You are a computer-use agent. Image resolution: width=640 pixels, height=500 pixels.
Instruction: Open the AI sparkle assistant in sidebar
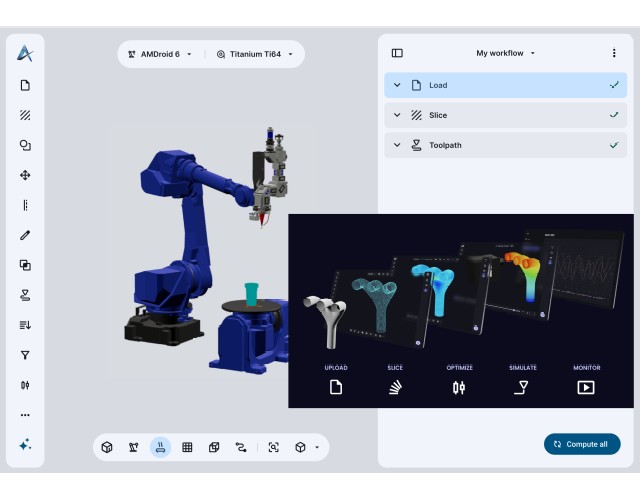pyautogui.click(x=25, y=445)
